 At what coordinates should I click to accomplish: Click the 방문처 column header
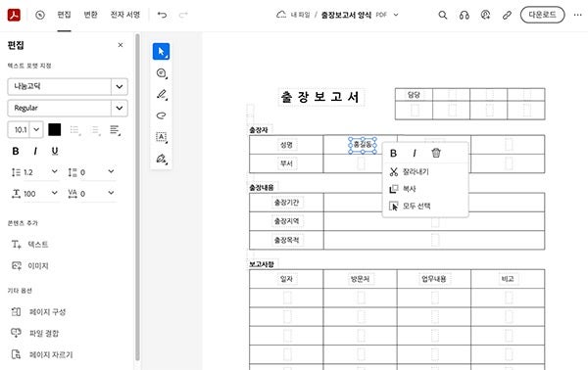360,279
